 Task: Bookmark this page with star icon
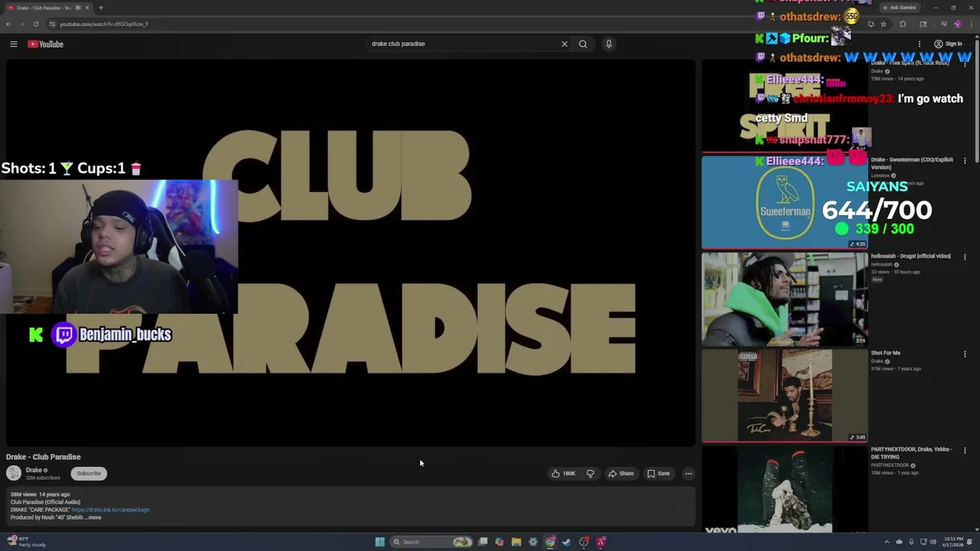point(883,24)
